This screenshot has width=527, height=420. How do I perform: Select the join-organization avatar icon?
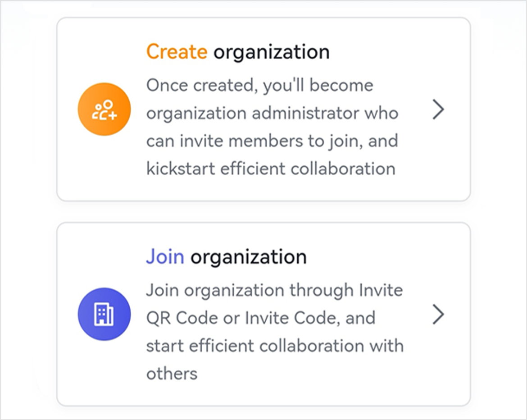pyautogui.click(x=104, y=314)
